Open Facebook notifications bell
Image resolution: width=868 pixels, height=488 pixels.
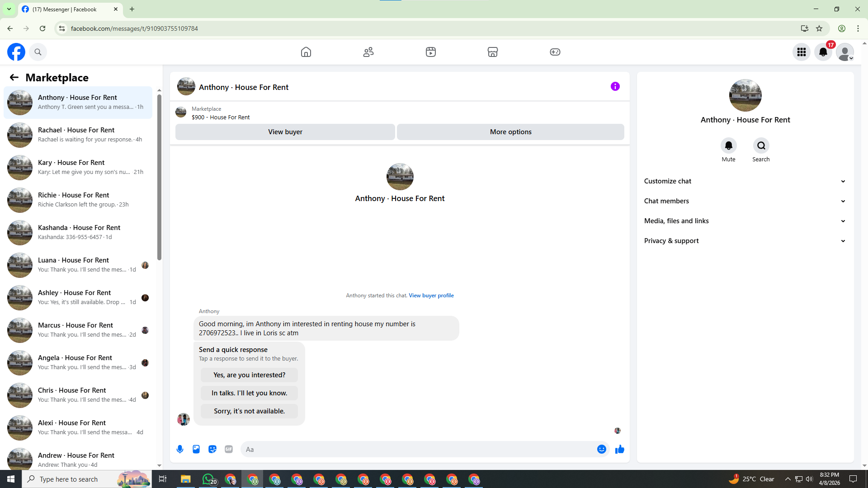click(x=823, y=52)
